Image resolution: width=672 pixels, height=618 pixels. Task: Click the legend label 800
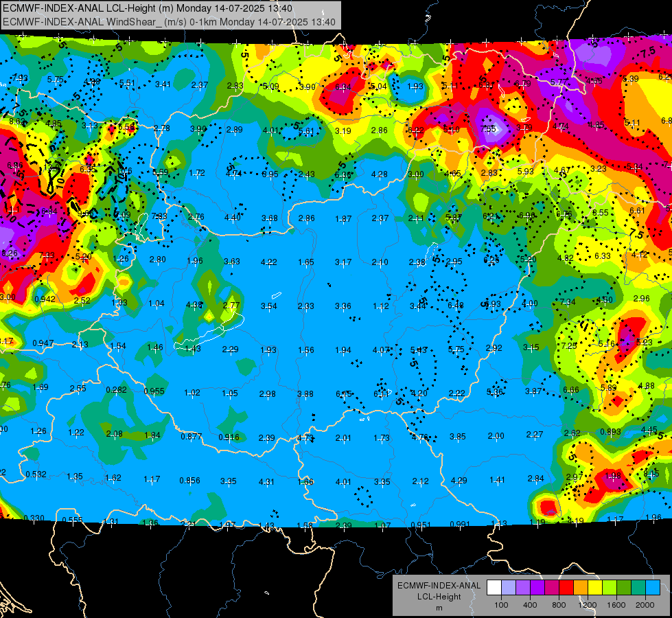[559, 605]
